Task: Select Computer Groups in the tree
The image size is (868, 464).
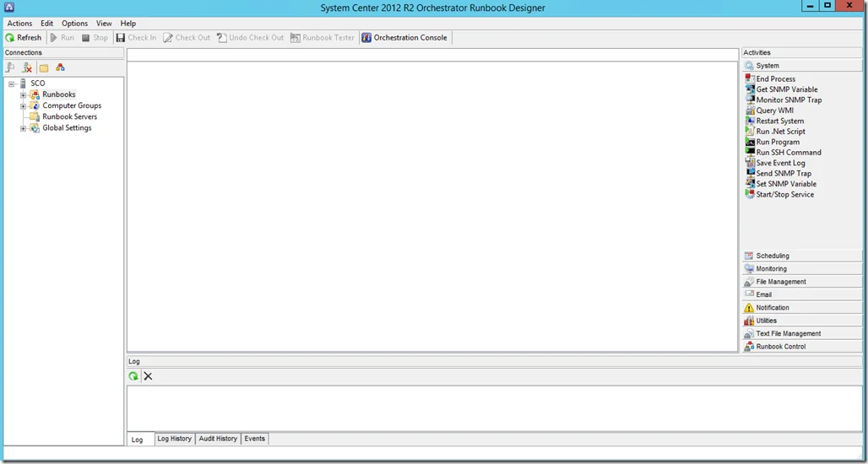Action: coord(72,105)
